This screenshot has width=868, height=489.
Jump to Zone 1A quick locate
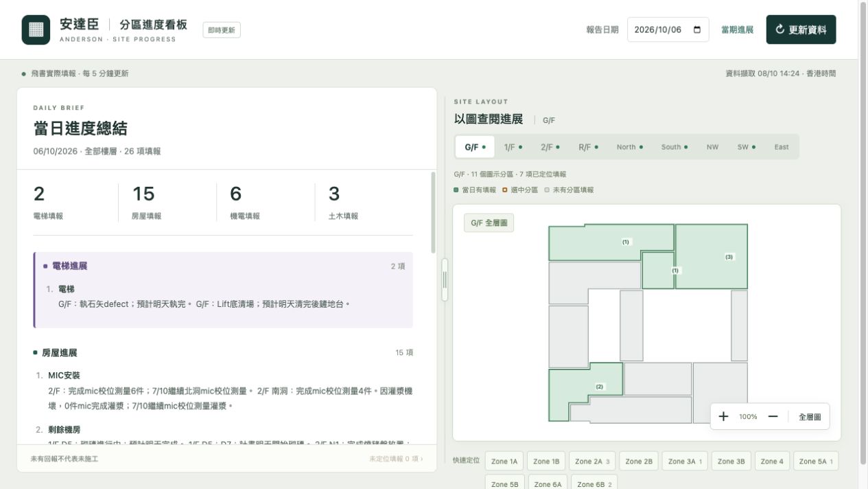click(x=504, y=462)
